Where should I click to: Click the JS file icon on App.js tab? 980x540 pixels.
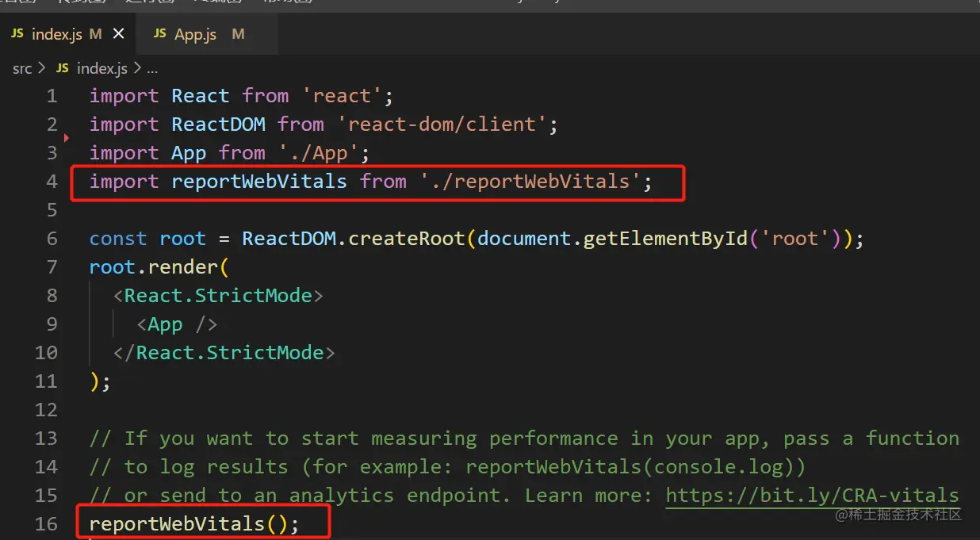pos(160,34)
